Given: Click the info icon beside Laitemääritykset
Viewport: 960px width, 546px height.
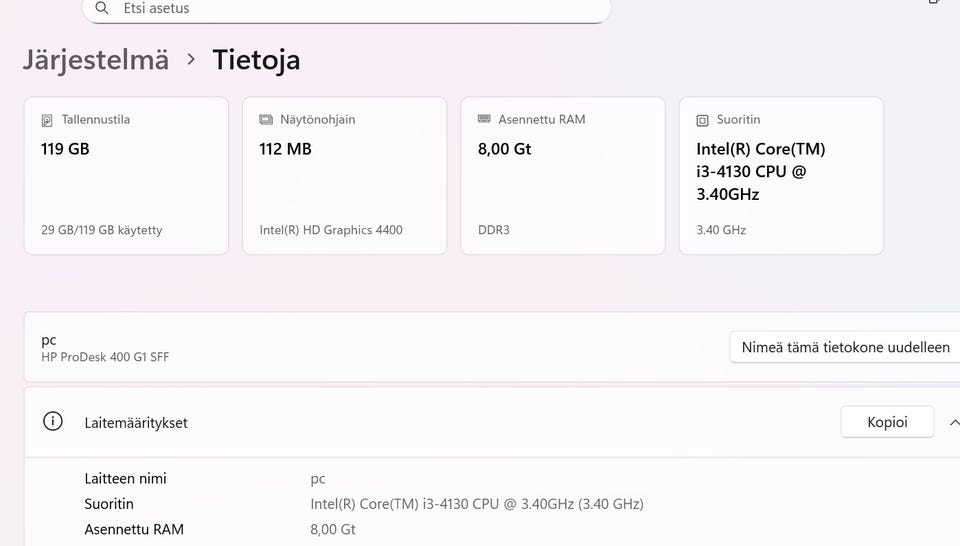Looking at the screenshot, I should pos(53,422).
